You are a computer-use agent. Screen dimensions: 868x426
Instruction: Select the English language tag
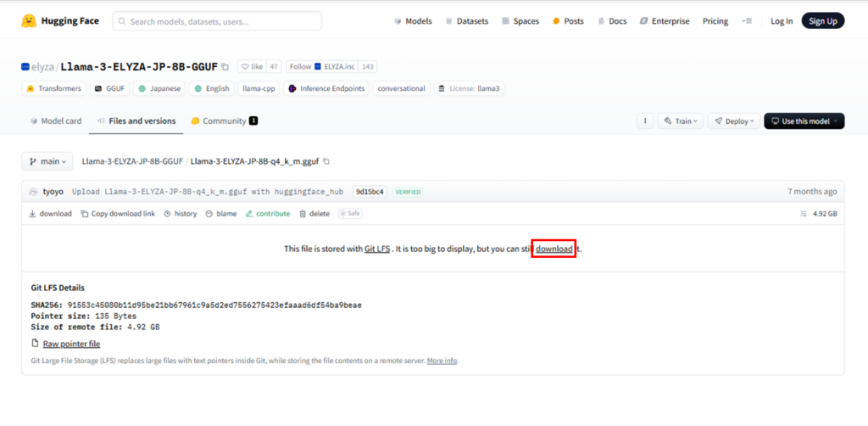tap(211, 88)
